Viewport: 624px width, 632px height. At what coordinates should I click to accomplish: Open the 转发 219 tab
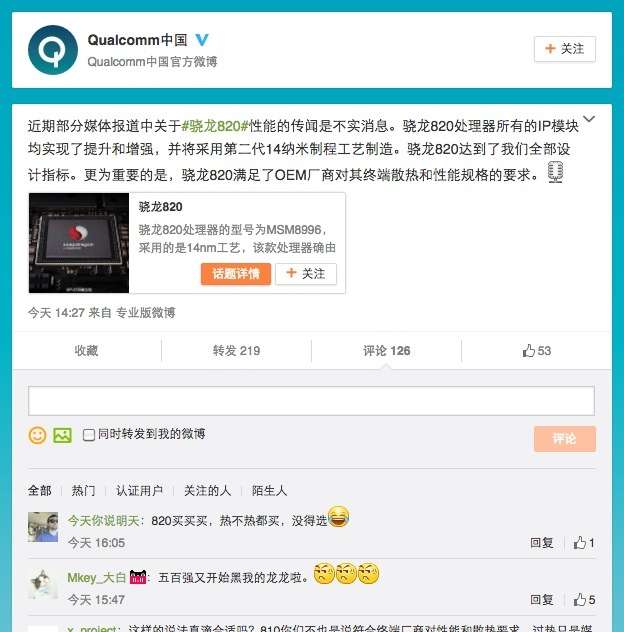[x=236, y=351]
